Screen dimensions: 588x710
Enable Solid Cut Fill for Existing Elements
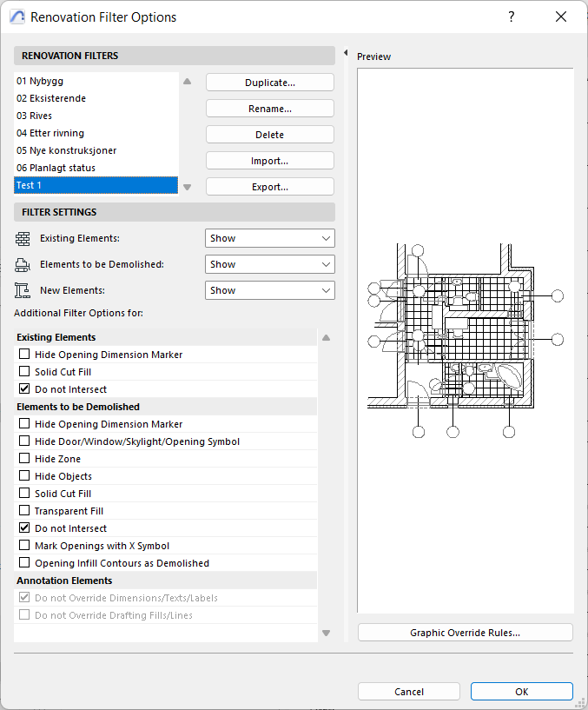[x=24, y=372]
